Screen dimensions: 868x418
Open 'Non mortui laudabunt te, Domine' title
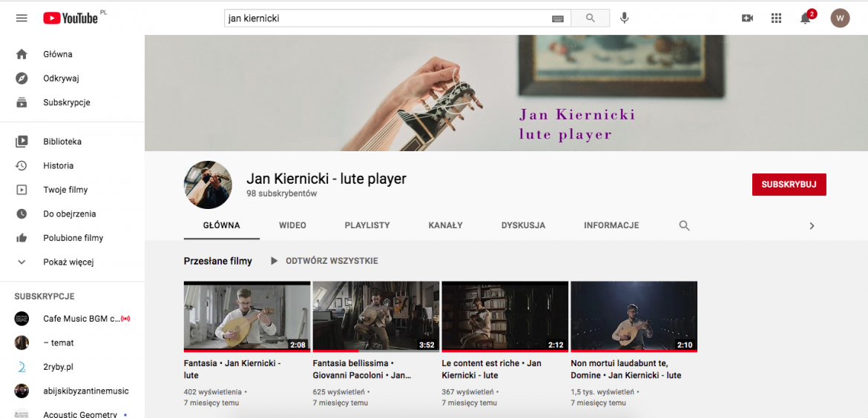[625, 369]
